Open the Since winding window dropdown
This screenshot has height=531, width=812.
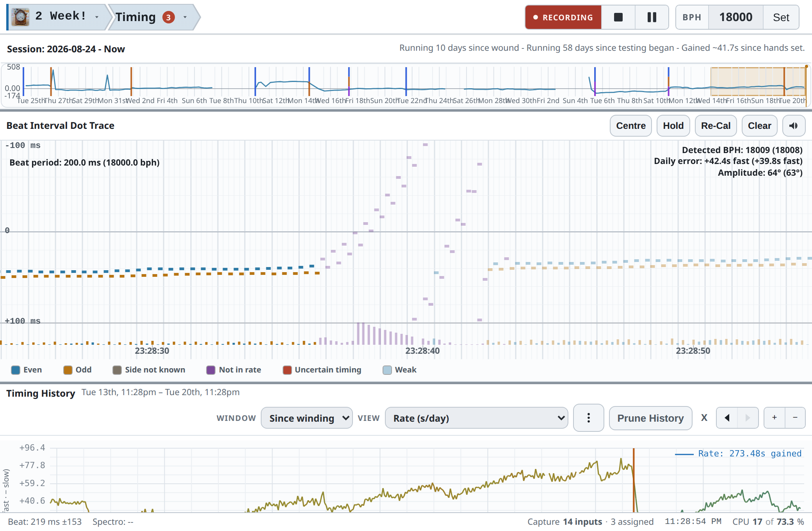(x=307, y=418)
